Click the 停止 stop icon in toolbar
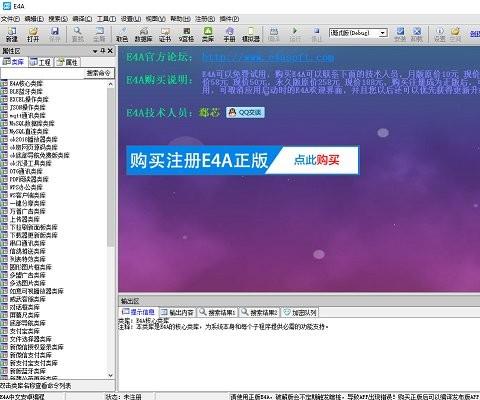Viewport: 480px width, 400px height. [316, 34]
